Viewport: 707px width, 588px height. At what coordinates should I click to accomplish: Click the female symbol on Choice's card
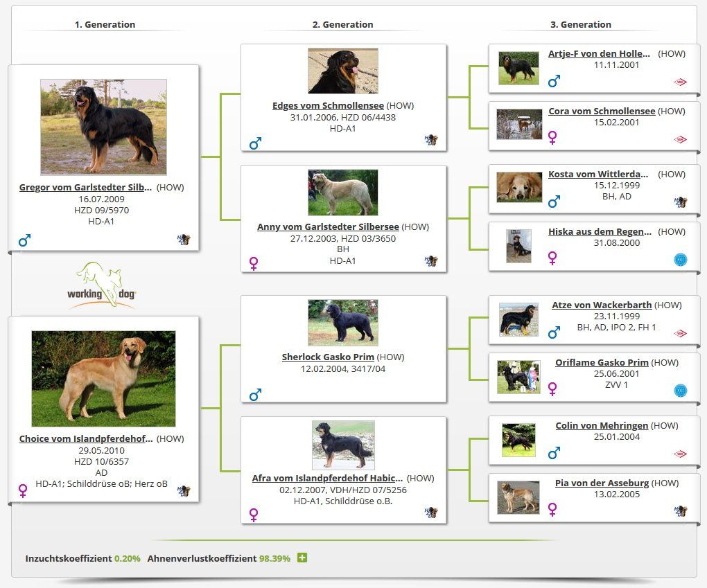[x=23, y=490]
